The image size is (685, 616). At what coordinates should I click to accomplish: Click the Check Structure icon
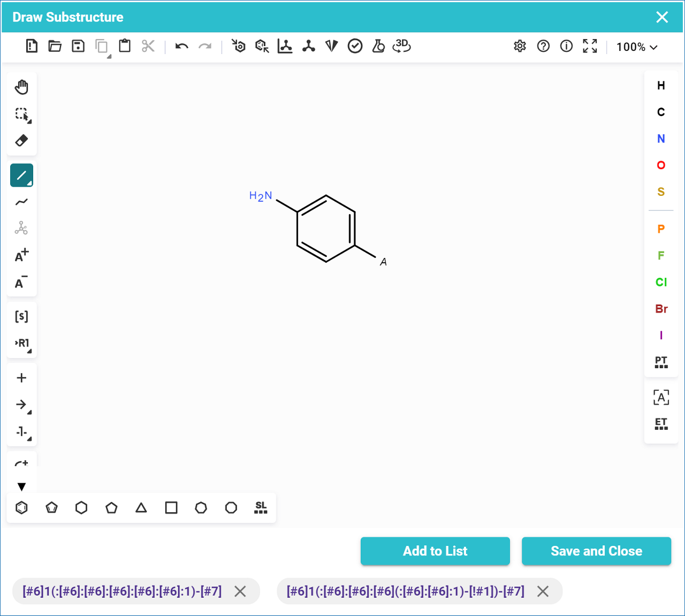(x=355, y=47)
